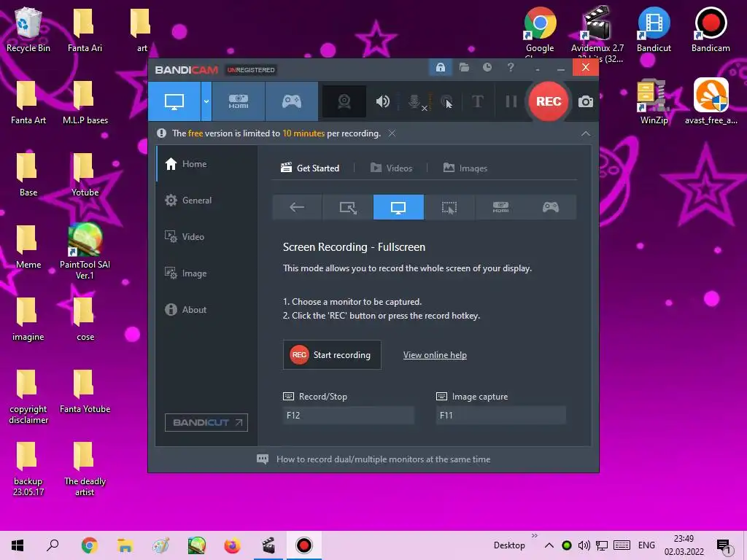Select the rectangle area recording mode
The width and height of the screenshot is (747, 560).
pyautogui.click(x=348, y=207)
